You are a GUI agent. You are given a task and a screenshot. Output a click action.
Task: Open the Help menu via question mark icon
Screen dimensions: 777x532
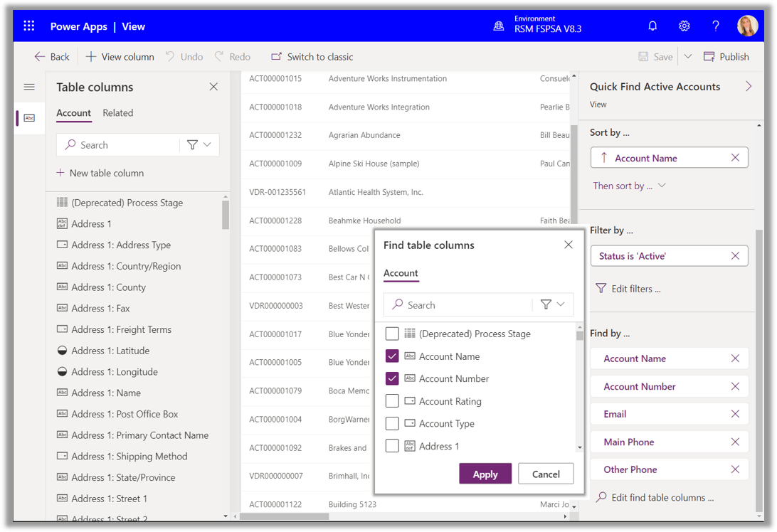coord(716,26)
